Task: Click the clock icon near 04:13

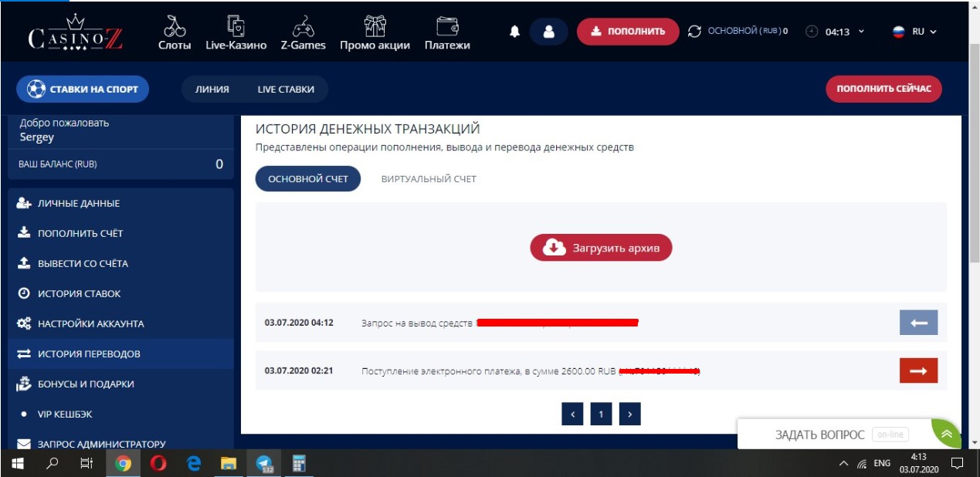Action: click(x=812, y=32)
